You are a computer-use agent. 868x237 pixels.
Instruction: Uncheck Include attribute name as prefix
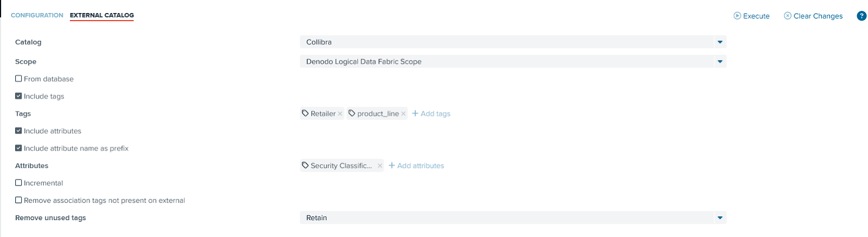18,148
